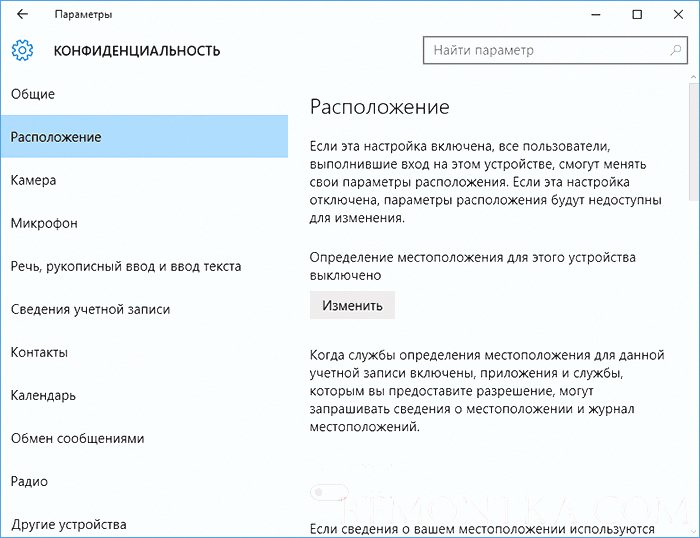Screen dimensions: 700x538
Task: Minimize the Параметры window
Action: coord(596,14)
